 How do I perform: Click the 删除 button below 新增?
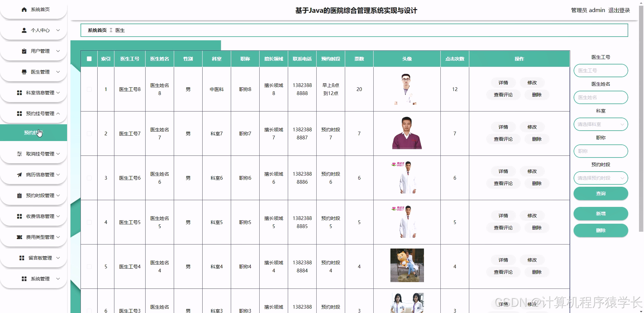[x=601, y=230]
